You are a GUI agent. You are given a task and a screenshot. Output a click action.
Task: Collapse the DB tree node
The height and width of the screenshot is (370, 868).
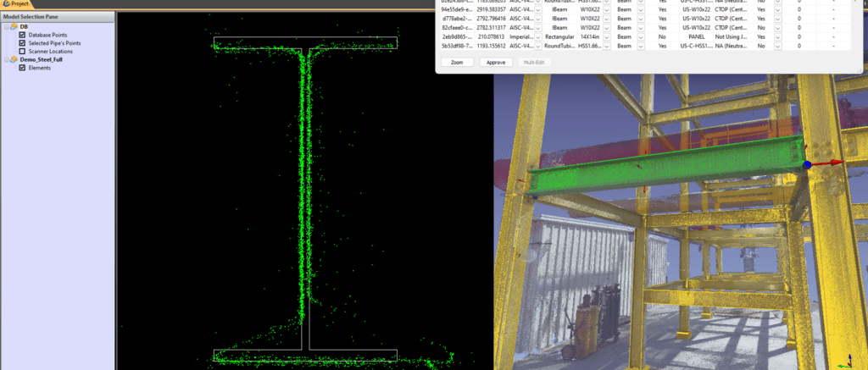coord(5,26)
